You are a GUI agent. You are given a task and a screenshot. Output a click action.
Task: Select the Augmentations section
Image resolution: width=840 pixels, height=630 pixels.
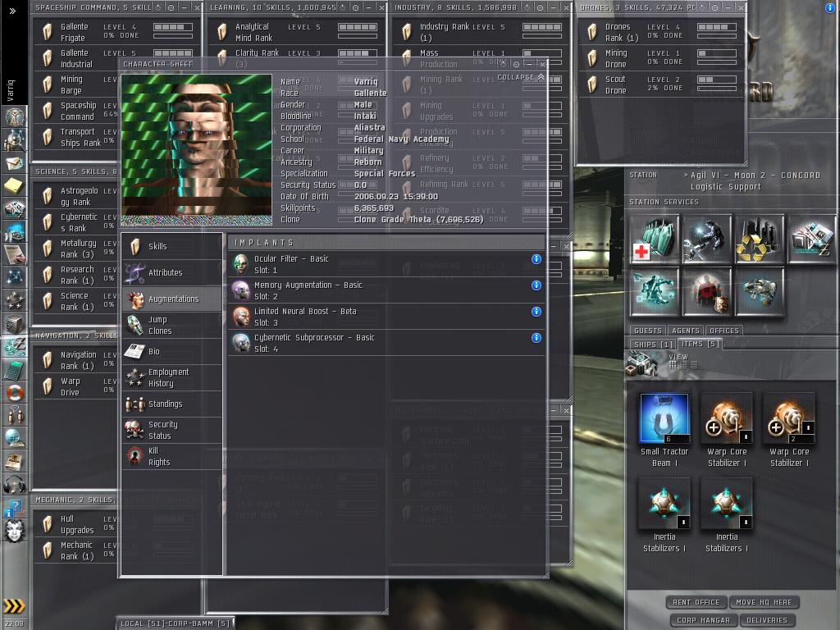click(172, 299)
